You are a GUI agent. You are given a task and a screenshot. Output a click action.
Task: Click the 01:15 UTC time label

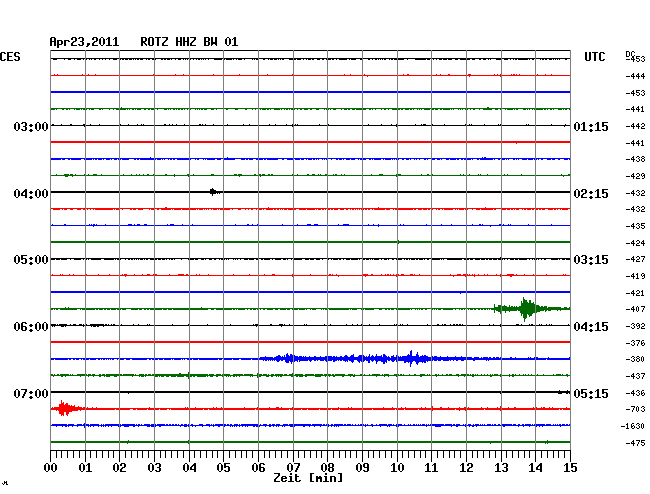click(591, 126)
